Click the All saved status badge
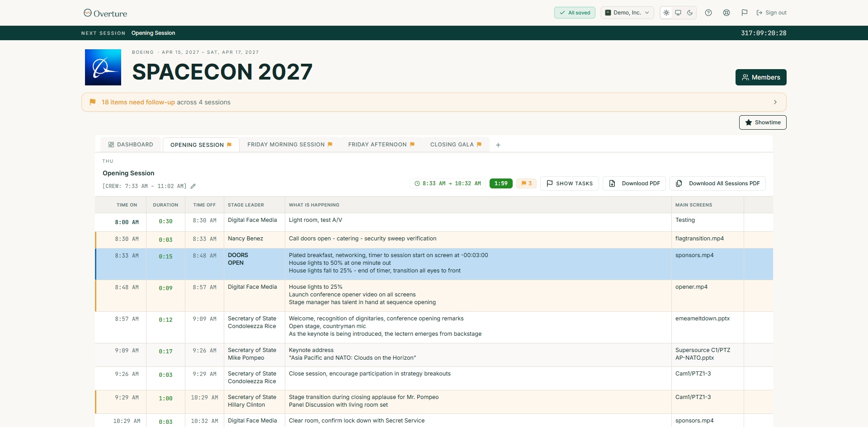This screenshot has width=868, height=427. 575,13
